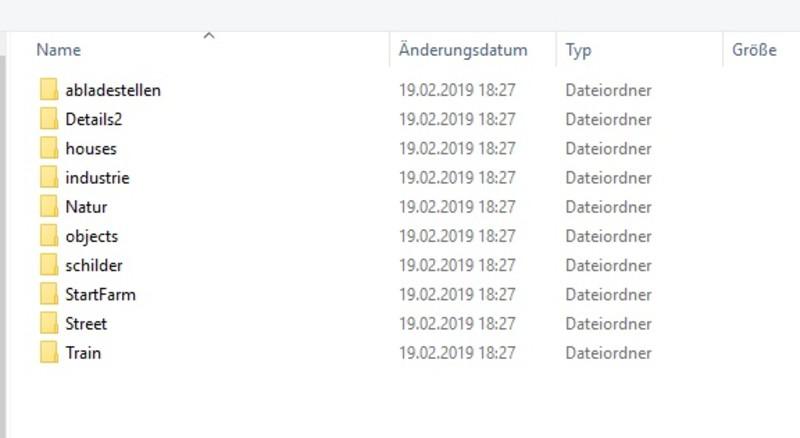Select the Train folder name text
This screenshot has height=438, width=800.
tap(83, 353)
